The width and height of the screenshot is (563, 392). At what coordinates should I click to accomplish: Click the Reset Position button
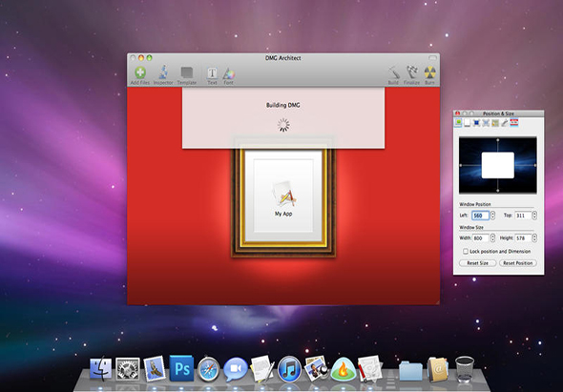pos(518,263)
